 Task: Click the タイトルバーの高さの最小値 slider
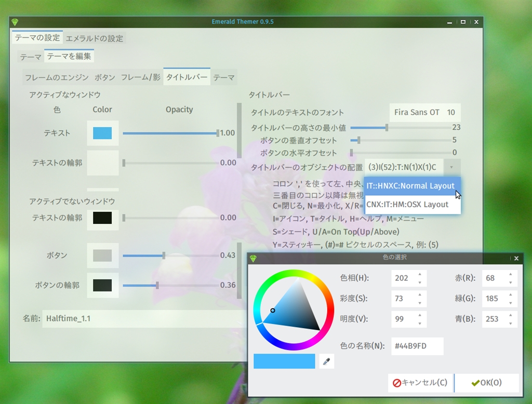[x=401, y=128]
